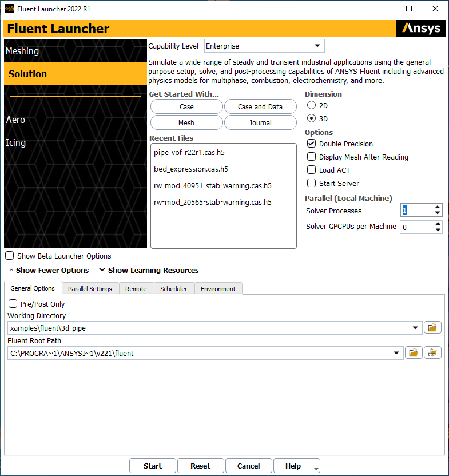
Task: Click the Mesh button
Action: click(186, 122)
